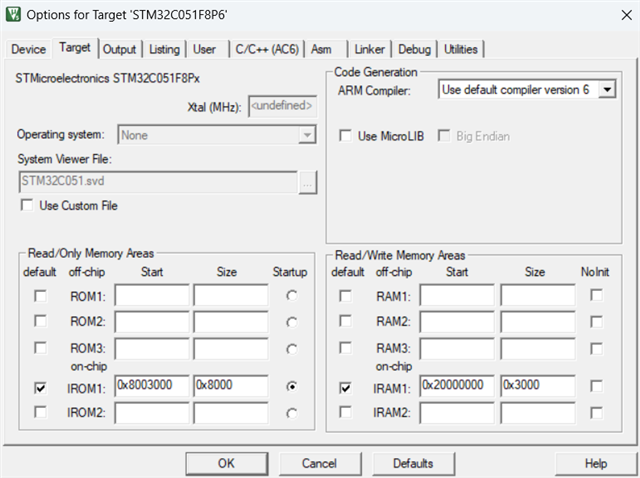The height and width of the screenshot is (478, 640).
Task: Check the RAM1 default checkbox
Action: [347, 296]
